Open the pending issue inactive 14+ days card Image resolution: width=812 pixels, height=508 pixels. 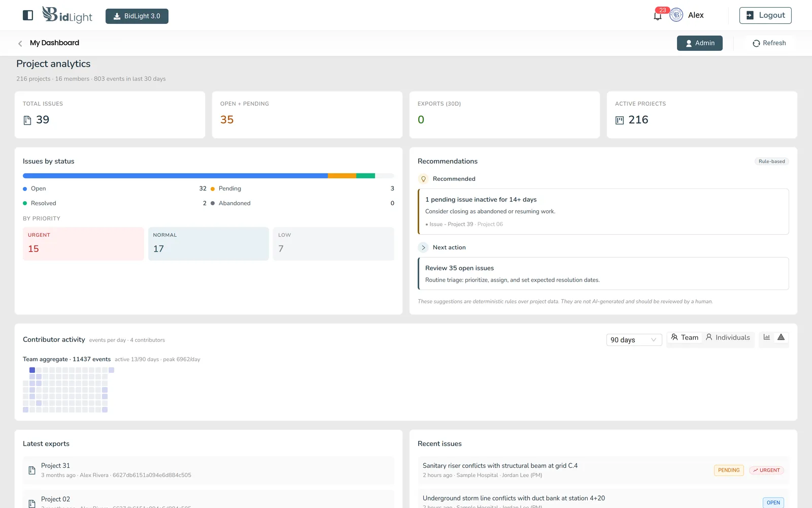coord(603,211)
